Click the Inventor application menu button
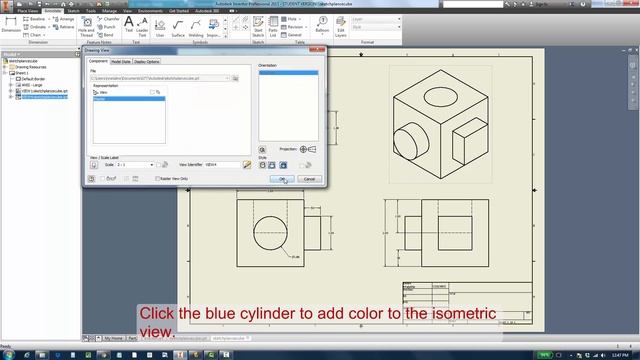This screenshot has height=360, width=640. click(6, 7)
